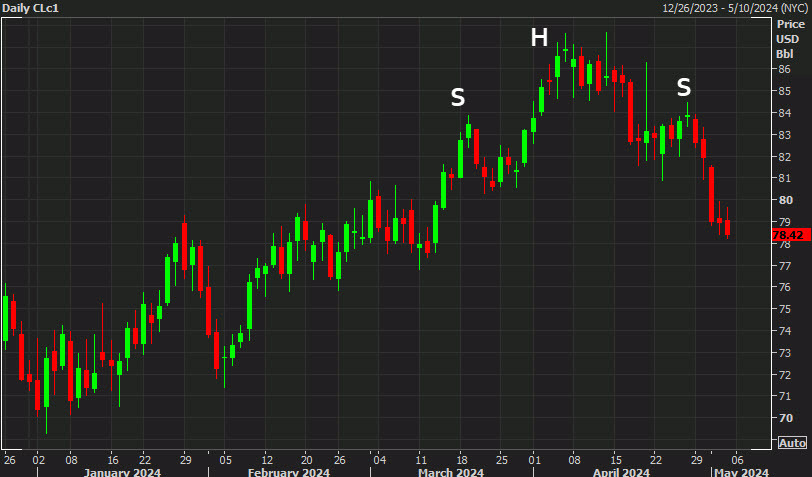This screenshot has height=477, width=812.
Task: Click the 18 date label in March
Action: 461,460
